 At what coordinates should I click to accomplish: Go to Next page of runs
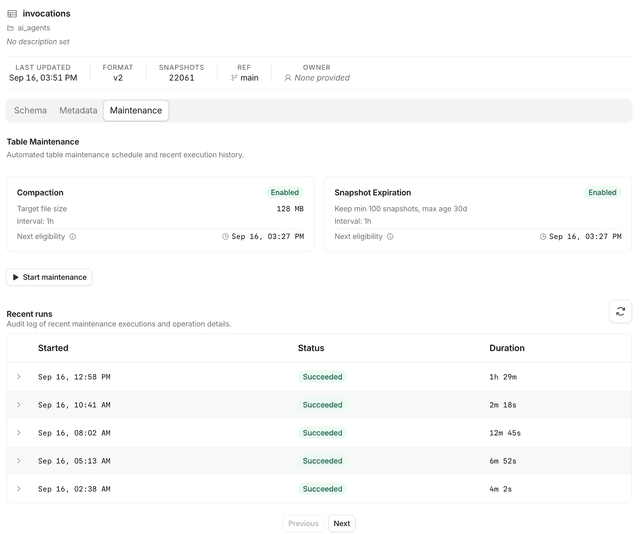pyautogui.click(x=342, y=523)
